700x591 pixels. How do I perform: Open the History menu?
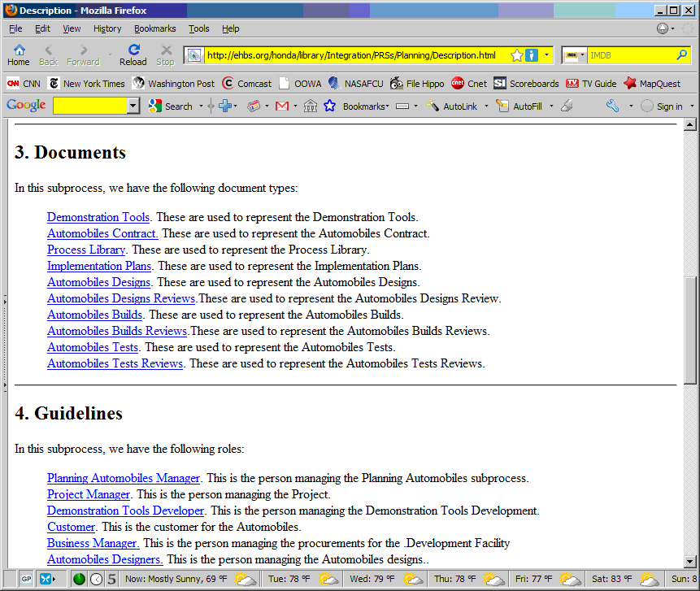(107, 28)
